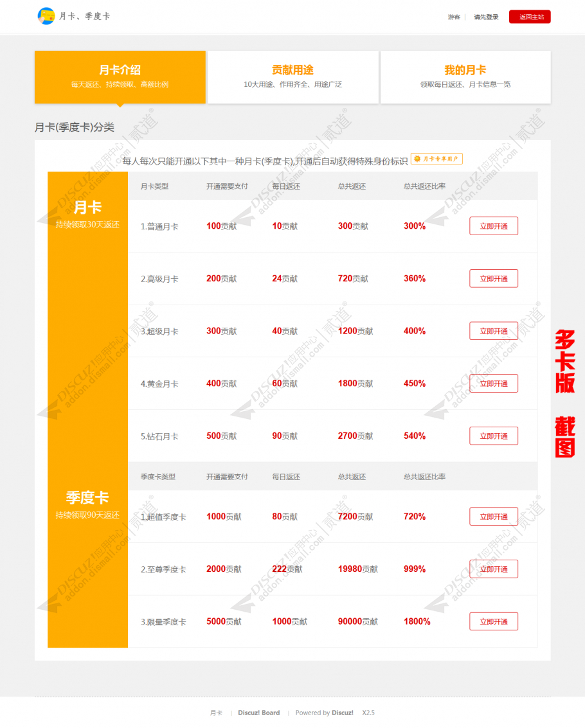
Task: Activate 立即开通 for 钻石月卡
Action: coord(494,436)
